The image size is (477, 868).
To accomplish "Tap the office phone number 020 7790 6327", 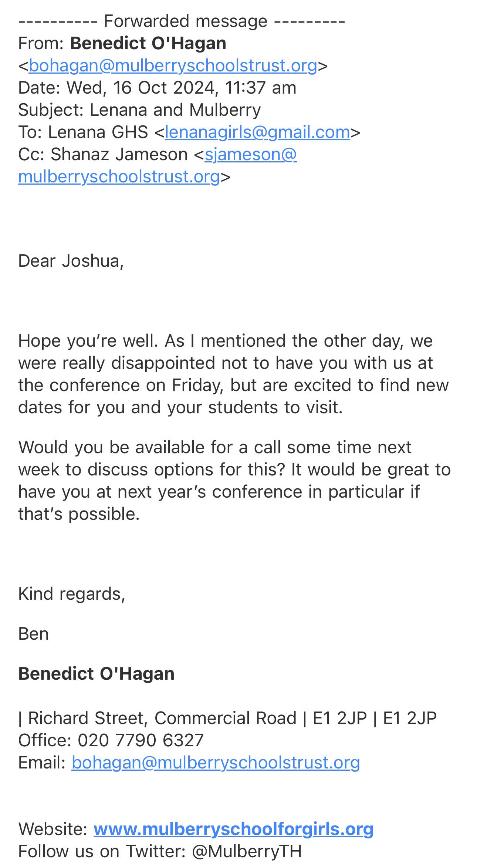I will (141, 740).
